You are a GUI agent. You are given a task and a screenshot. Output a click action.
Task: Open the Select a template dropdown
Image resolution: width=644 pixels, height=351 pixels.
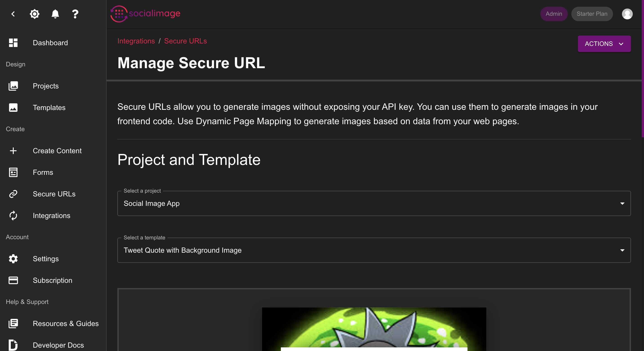(x=374, y=250)
